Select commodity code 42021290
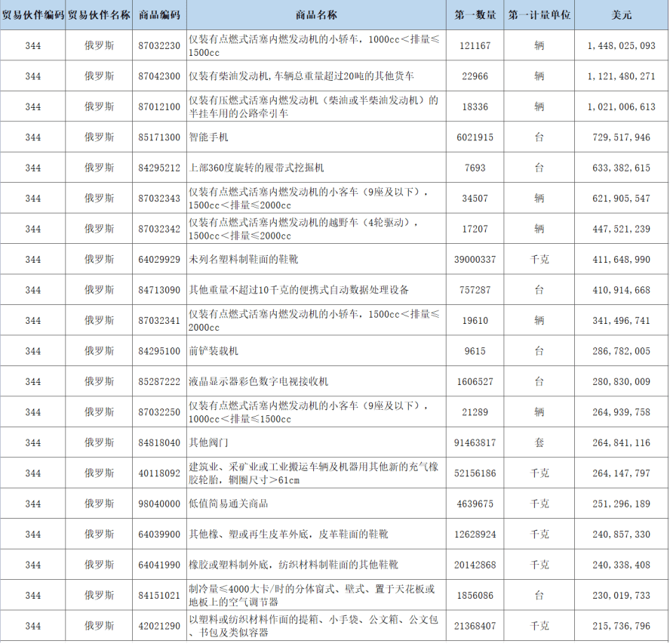This screenshot has width=670, height=644. pyautogui.click(x=159, y=627)
